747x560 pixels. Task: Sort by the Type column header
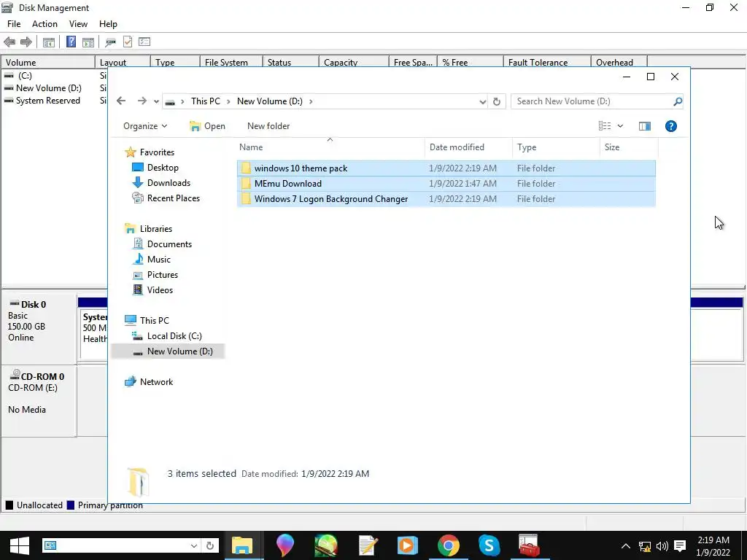point(556,147)
